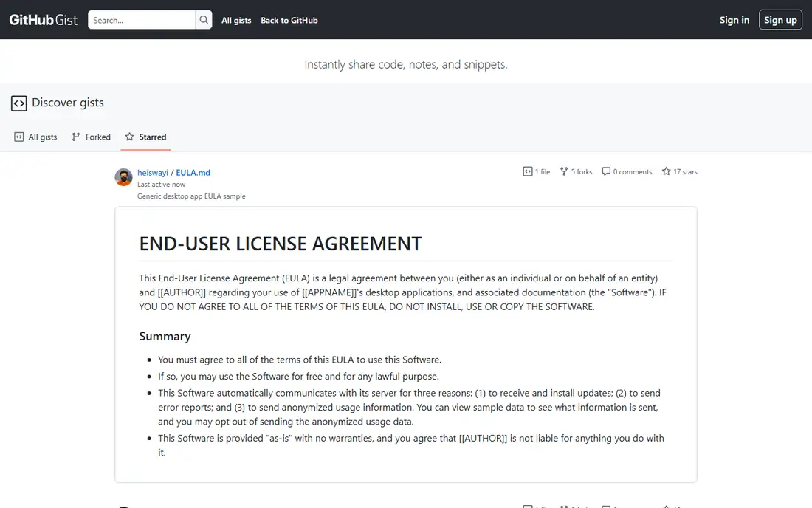Click the Starred tab star icon
The image size is (812, 508).
(x=129, y=137)
